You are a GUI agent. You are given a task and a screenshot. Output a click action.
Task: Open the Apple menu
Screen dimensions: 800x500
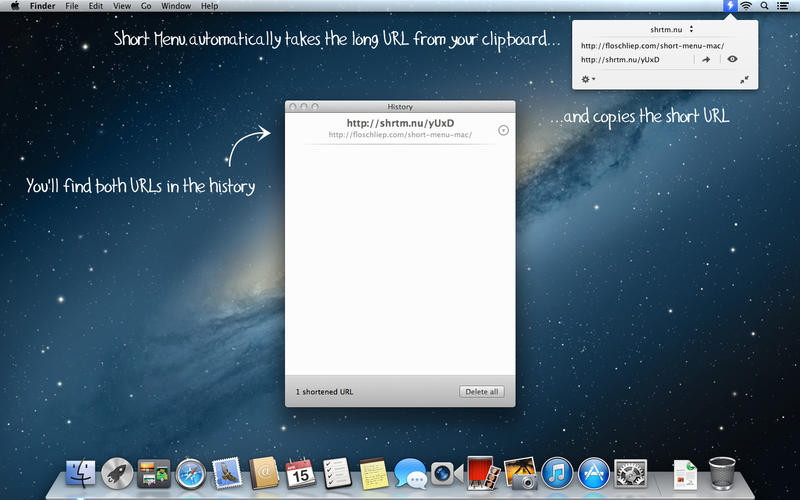(x=15, y=6)
